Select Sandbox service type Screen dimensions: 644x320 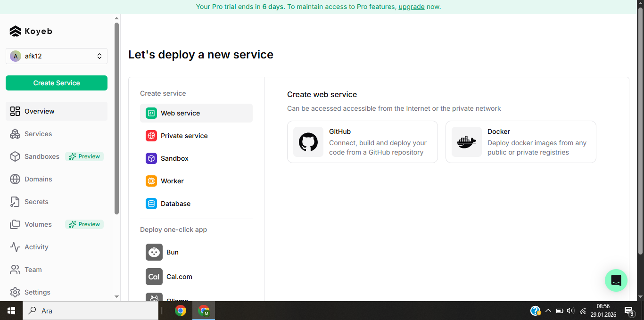click(x=196, y=158)
